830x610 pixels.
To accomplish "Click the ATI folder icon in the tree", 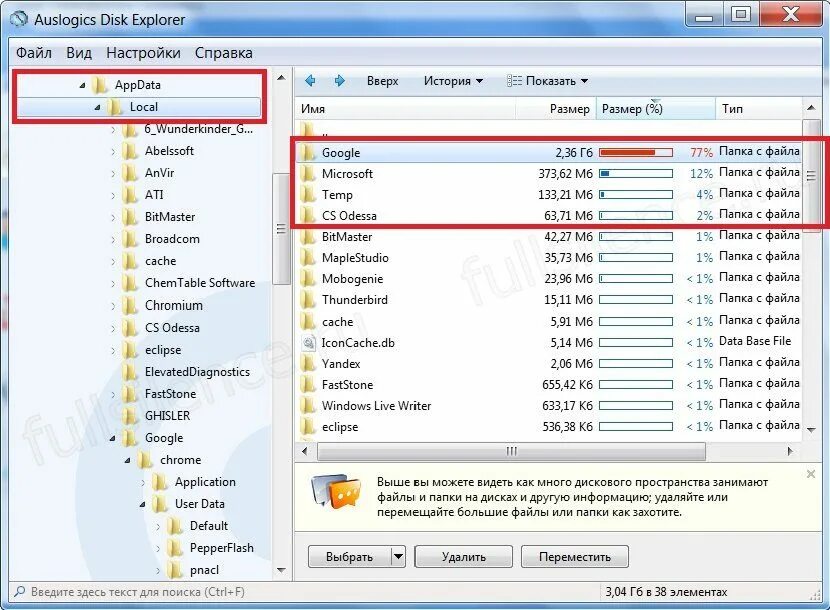I will (130, 195).
